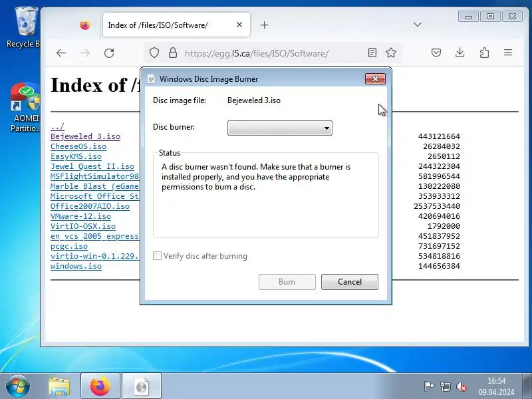Open the Firefox hamburger application menu
The image size is (532, 399).
click(508, 53)
